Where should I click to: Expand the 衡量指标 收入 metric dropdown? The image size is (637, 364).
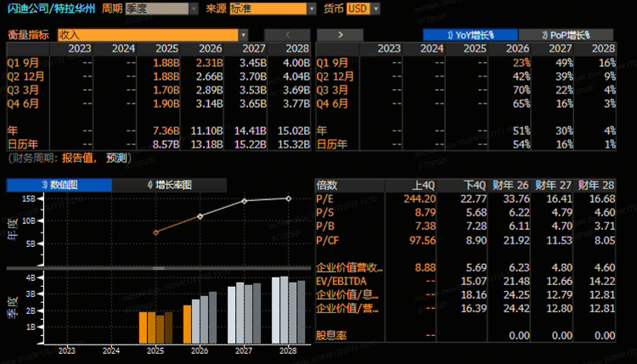click(141, 35)
